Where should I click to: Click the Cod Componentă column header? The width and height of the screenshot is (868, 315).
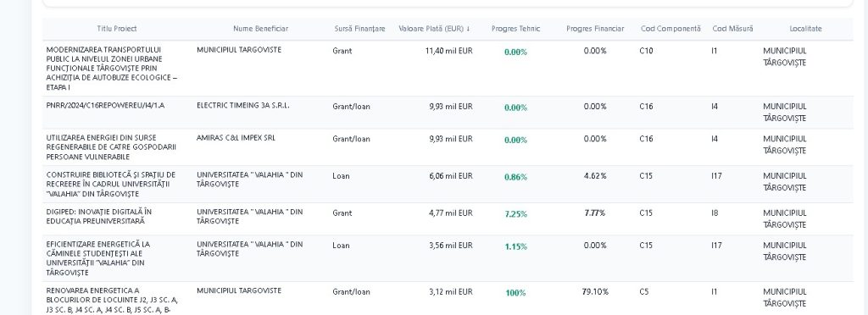click(671, 29)
